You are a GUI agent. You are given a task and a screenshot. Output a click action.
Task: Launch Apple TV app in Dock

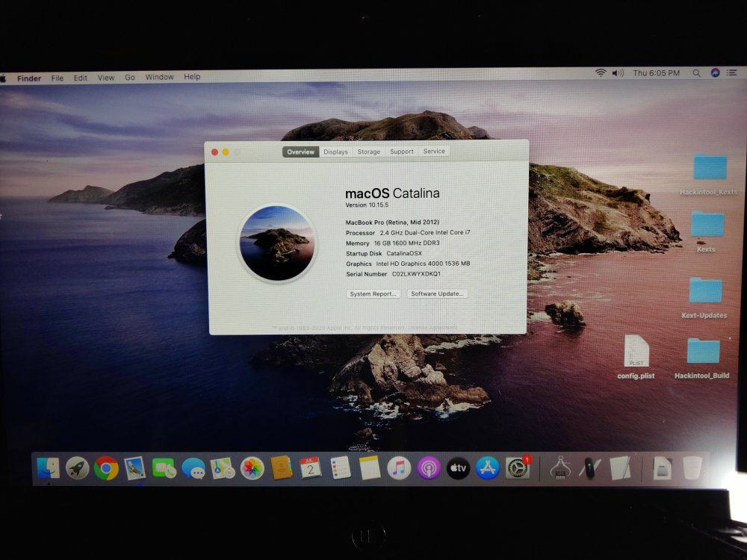point(459,468)
